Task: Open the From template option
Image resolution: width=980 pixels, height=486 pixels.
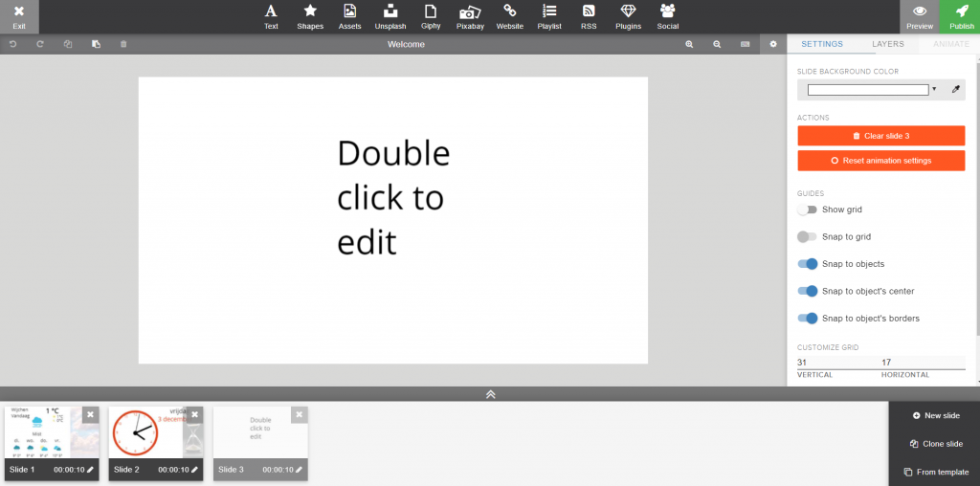Action: click(935, 472)
